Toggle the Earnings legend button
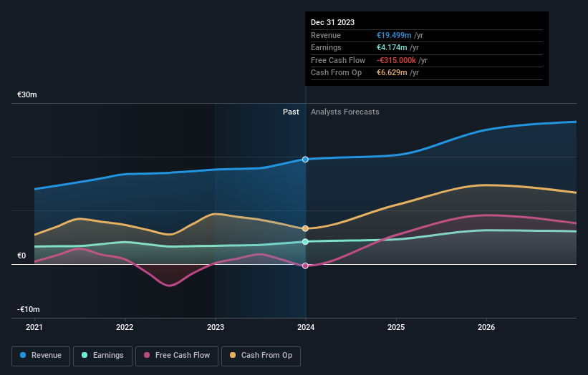The image size is (588, 375). (102, 356)
